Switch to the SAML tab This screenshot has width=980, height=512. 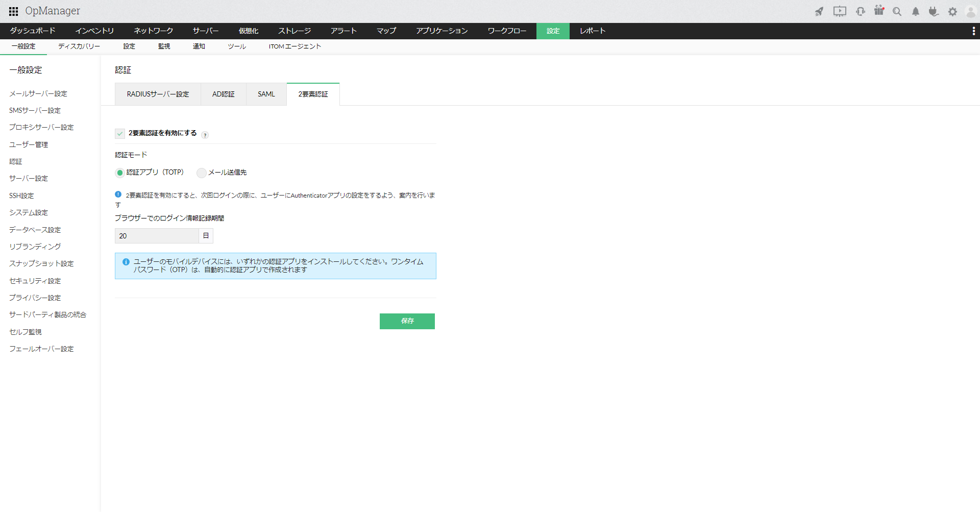tap(266, 94)
